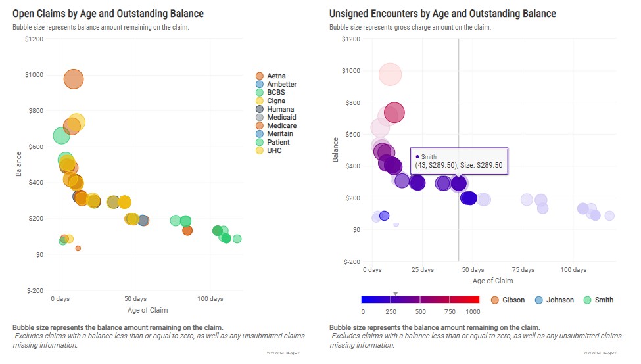The image size is (641, 364).
Task: Click the Humana legend circle
Action: point(259,109)
